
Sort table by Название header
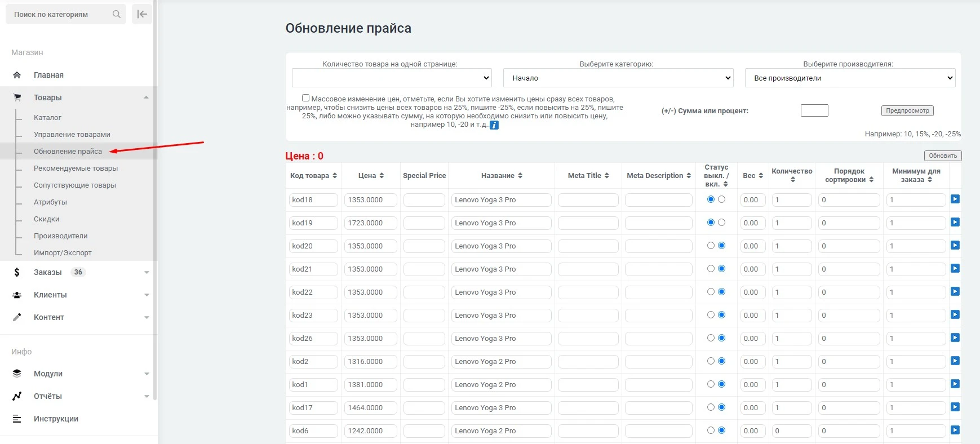(x=502, y=176)
